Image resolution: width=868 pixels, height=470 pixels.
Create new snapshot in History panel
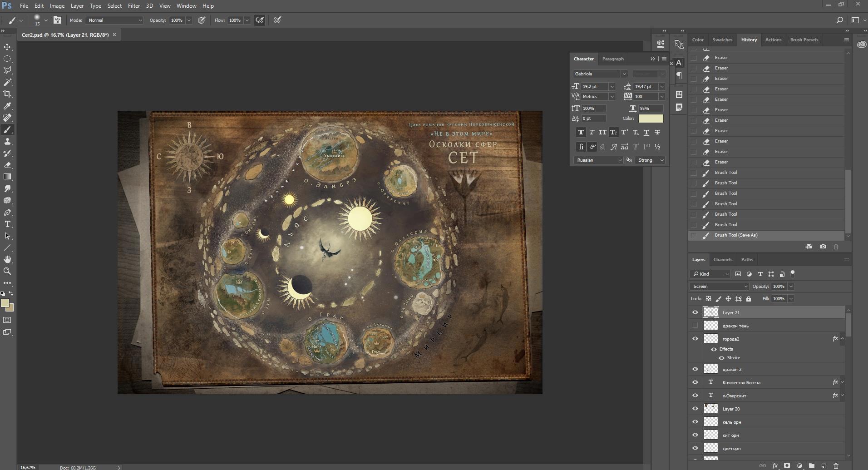[823, 247]
